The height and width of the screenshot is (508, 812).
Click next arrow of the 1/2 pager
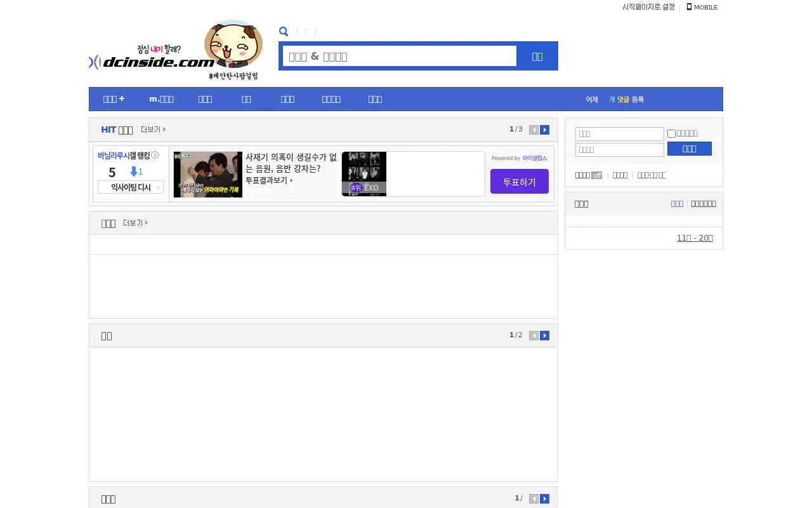click(545, 335)
